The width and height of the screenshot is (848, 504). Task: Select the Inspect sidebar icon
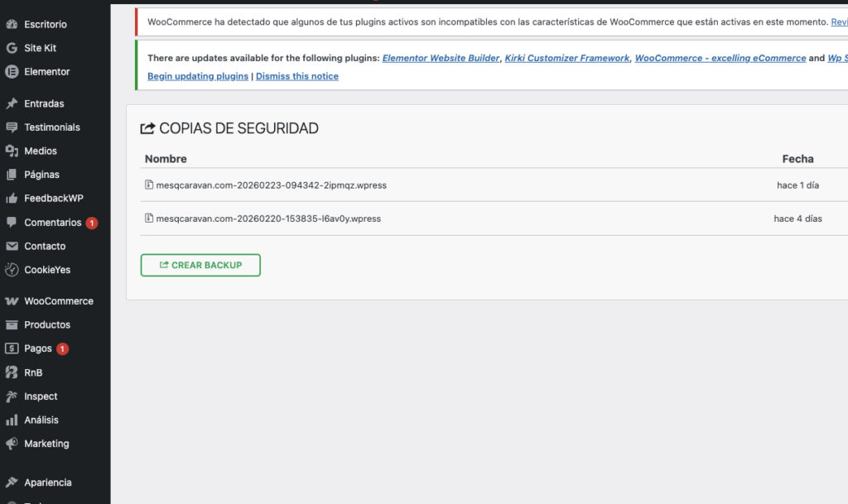pyautogui.click(x=12, y=396)
